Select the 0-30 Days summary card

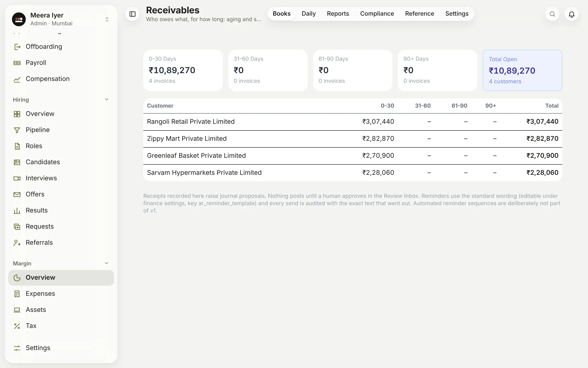click(x=183, y=70)
